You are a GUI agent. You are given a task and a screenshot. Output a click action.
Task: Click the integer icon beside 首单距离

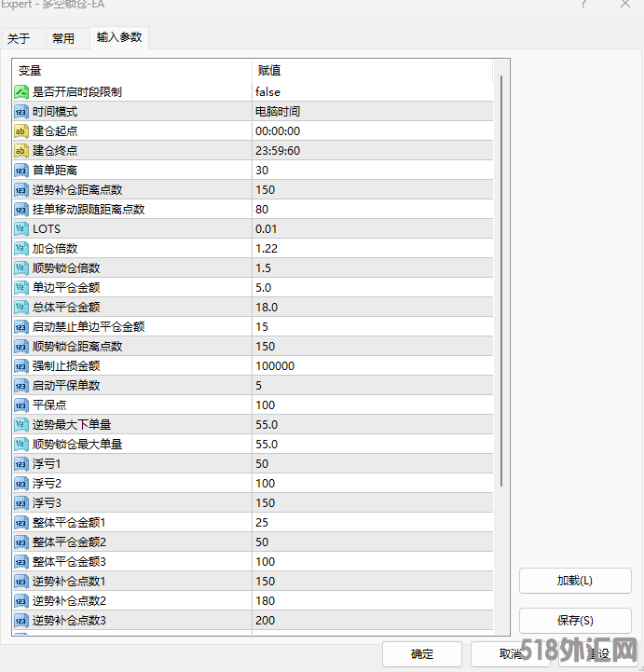[x=21, y=171]
